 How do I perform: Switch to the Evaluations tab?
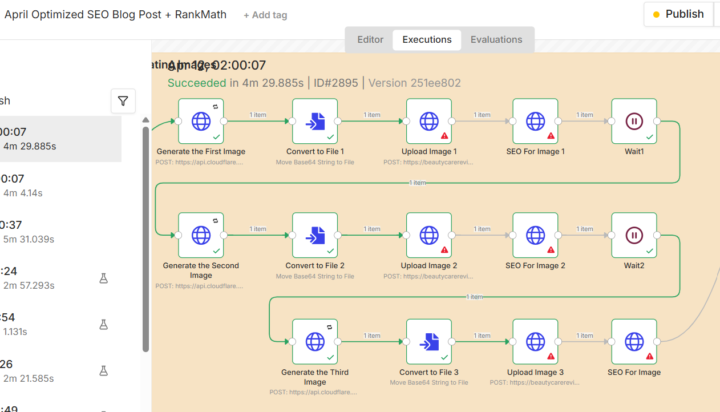(496, 40)
